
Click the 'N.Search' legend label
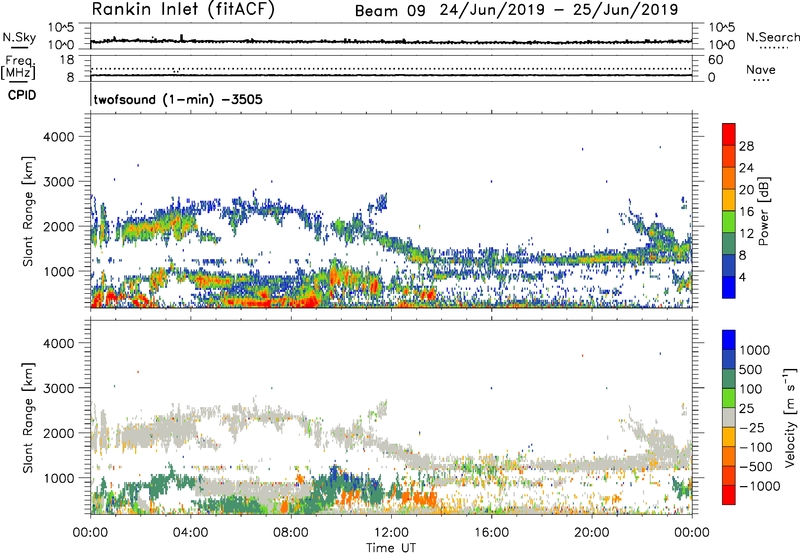tap(773, 37)
